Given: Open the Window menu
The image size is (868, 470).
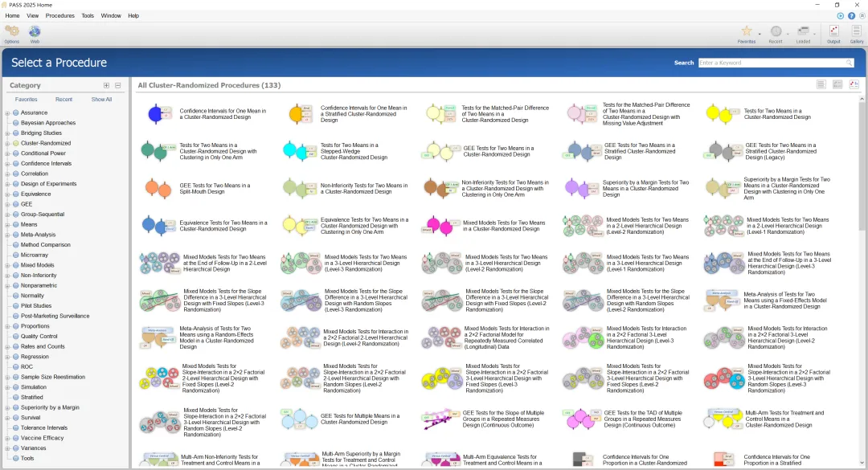Looking at the screenshot, I should pyautogui.click(x=111, y=15).
